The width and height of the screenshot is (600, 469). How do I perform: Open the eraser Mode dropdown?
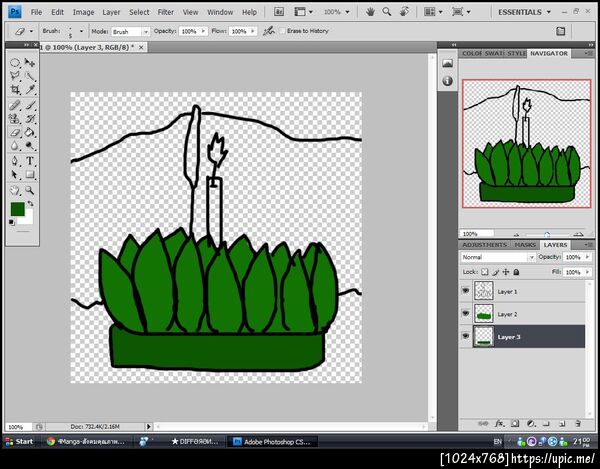tap(129, 31)
